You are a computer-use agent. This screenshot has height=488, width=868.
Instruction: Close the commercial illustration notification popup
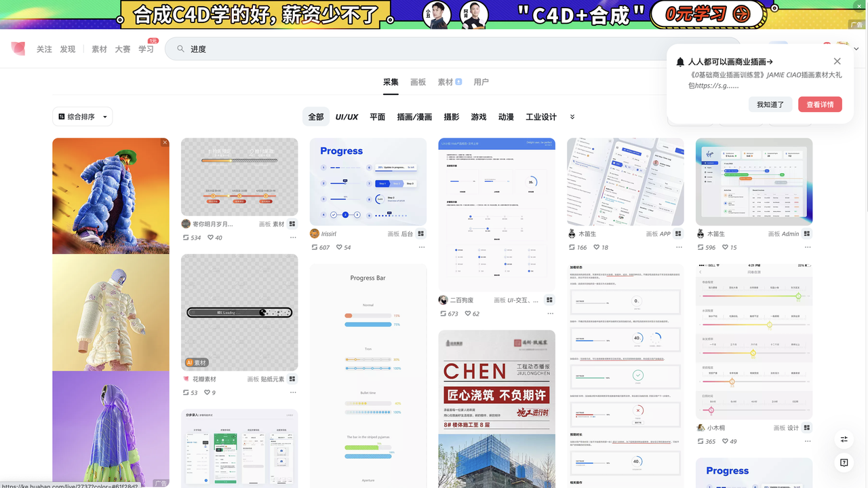tap(837, 62)
